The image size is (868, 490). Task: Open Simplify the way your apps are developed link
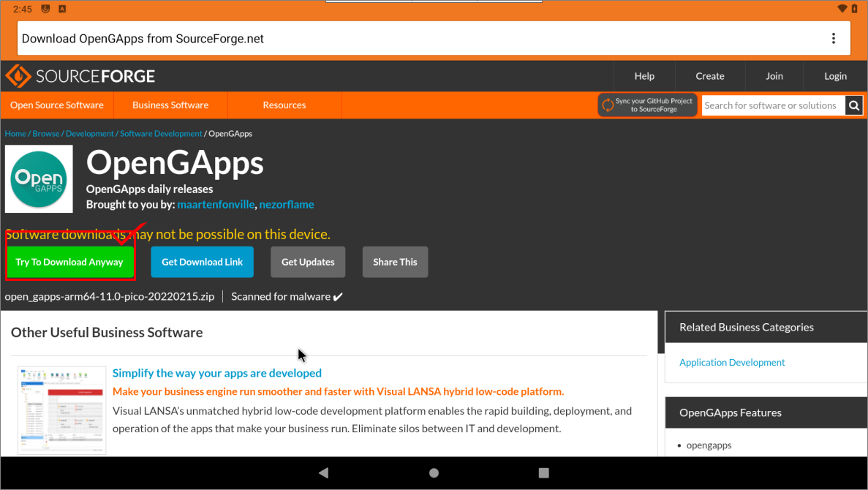[x=217, y=373]
